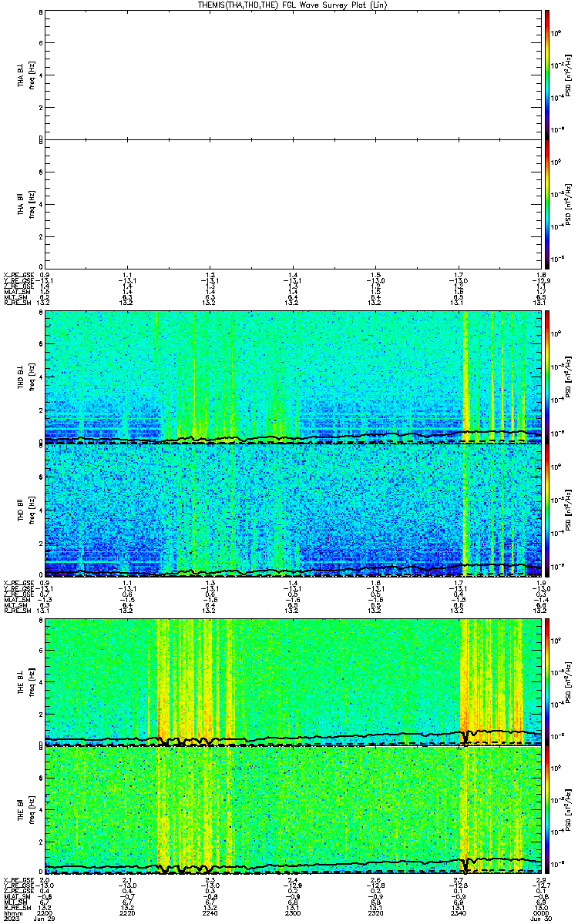Select the empty THA B-perpendicular panel
This screenshot has height=924, width=578.
click(289, 74)
